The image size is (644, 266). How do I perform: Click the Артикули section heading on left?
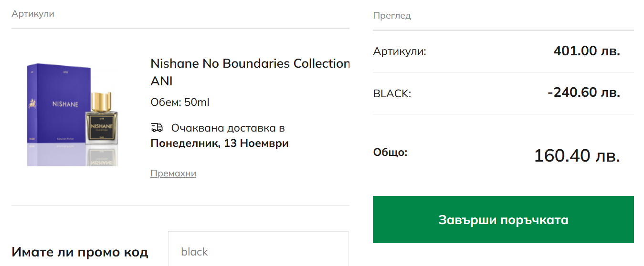point(33,14)
